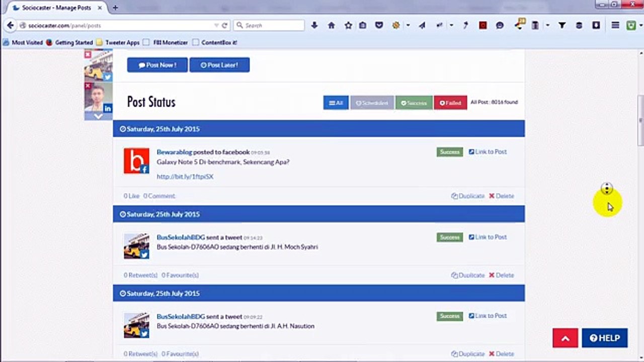Duplicate the Jl. H. Moch Syahri tweet
The height and width of the screenshot is (362, 644).
[468, 275]
